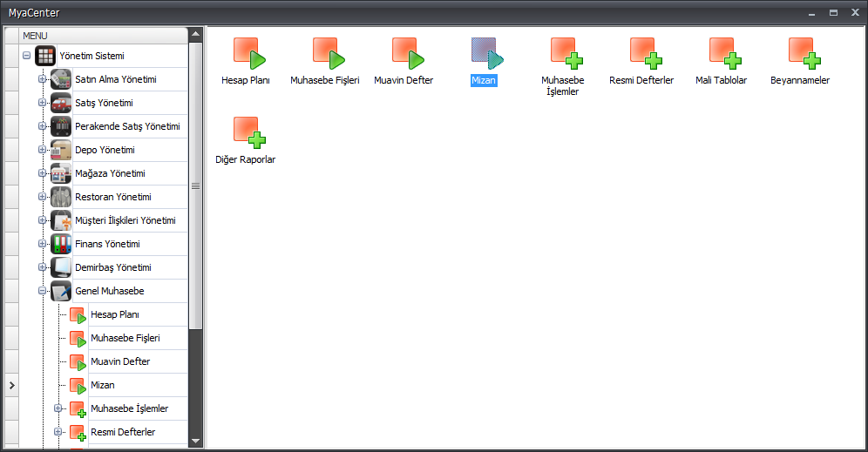Click the Hesap Planı icon in the tree
The image size is (868, 452).
coord(78,315)
